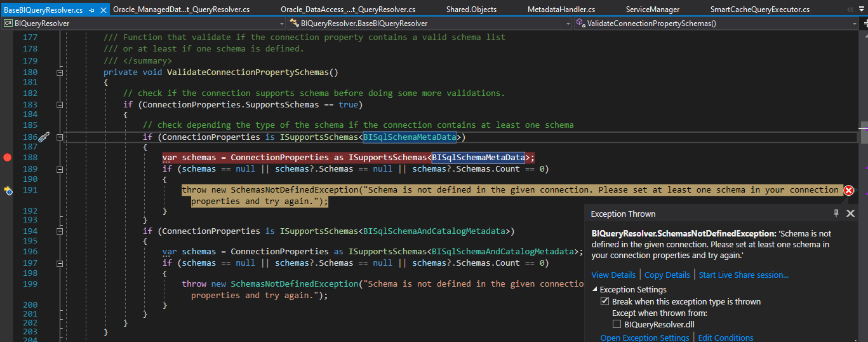Open the Shared.Objects tab

471,10
